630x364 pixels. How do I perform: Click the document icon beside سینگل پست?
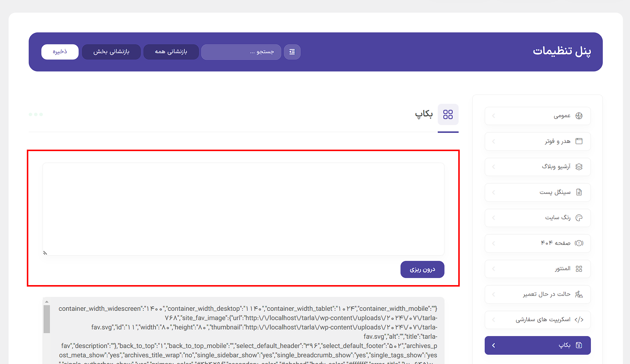tap(579, 192)
